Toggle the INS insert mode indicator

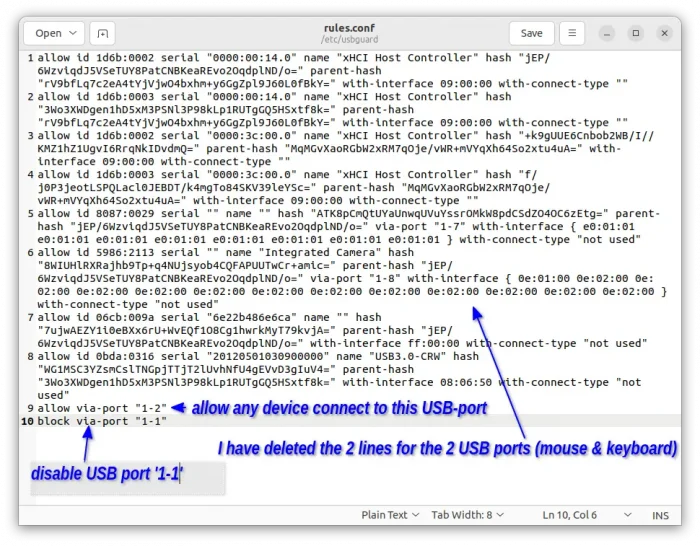coord(661,515)
